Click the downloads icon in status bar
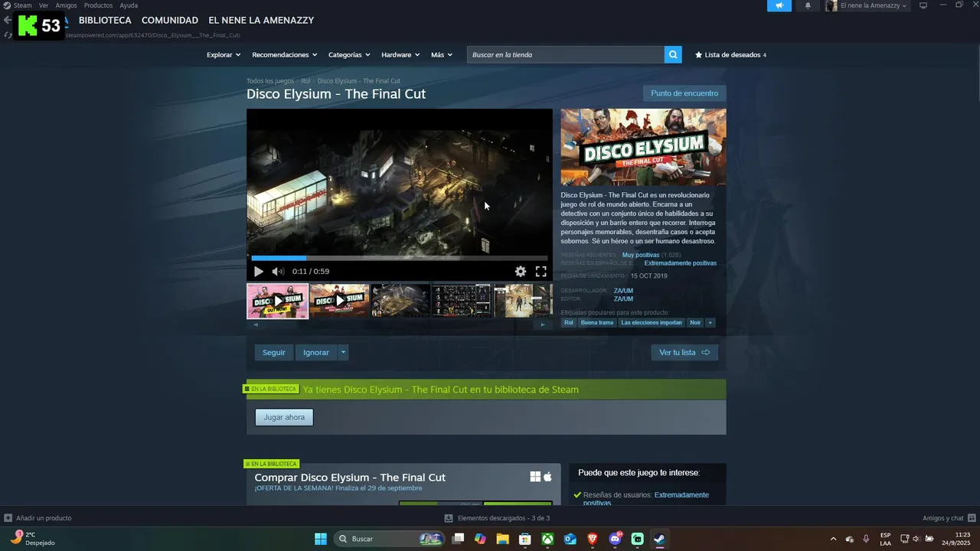The height and width of the screenshot is (551, 980). coord(449,518)
